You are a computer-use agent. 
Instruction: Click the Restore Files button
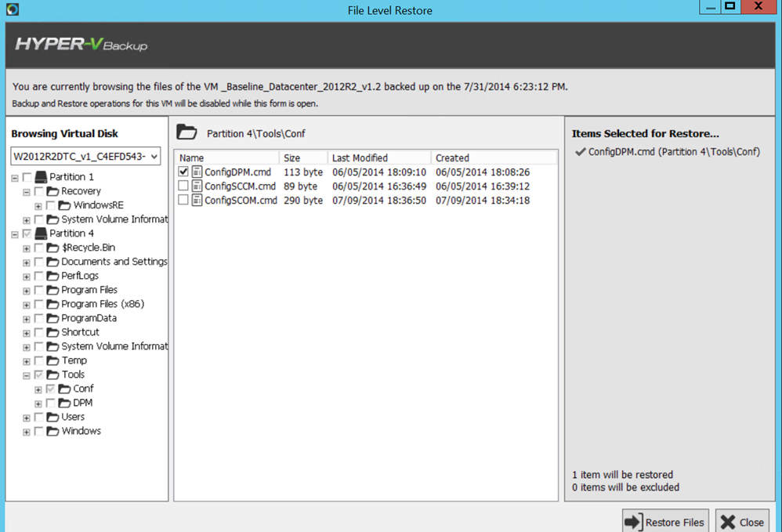coord(665,522)
